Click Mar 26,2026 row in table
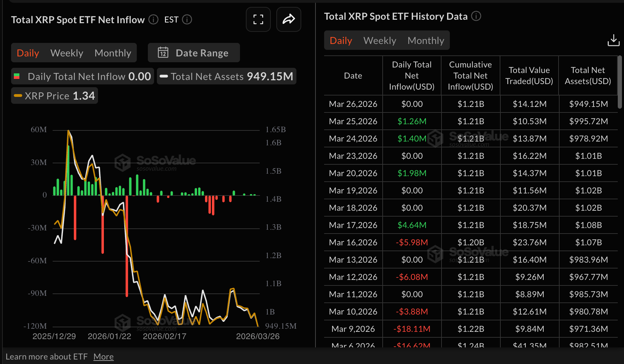 (353, 104)
